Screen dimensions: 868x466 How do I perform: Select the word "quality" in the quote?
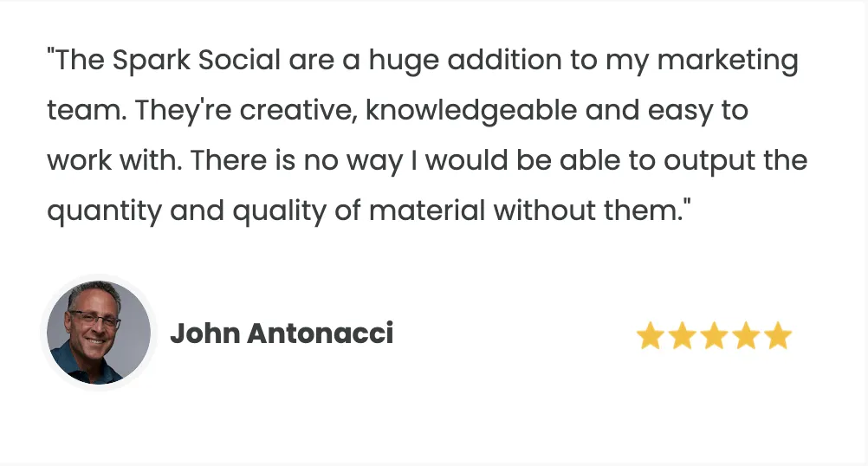click(279, 211)
